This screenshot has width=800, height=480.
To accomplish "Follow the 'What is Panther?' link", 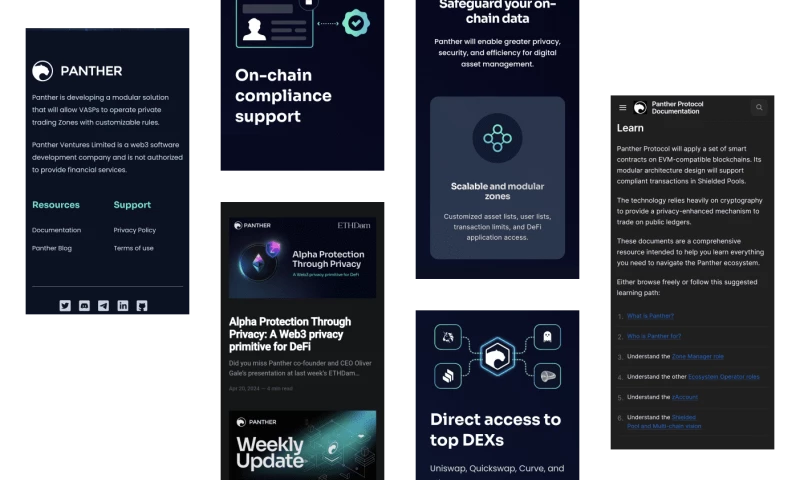I will (650, 316).
